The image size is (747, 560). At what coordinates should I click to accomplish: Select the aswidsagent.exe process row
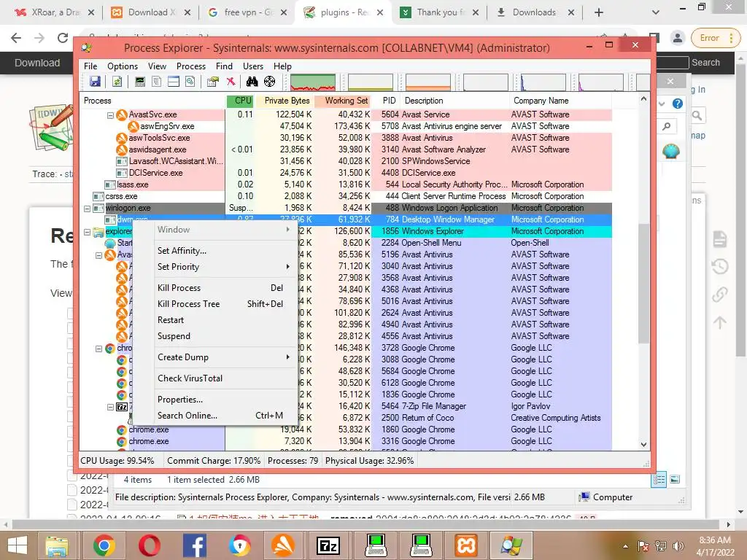click(346, 149)
